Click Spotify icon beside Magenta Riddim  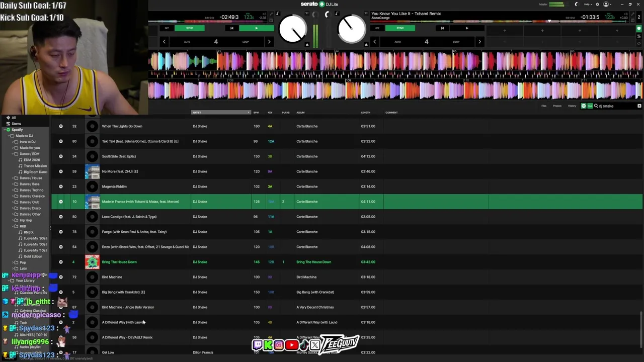coord(61,187)
